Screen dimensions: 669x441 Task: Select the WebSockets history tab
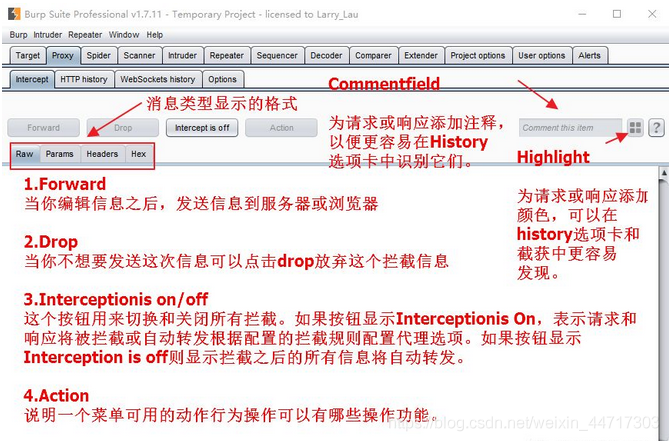coord(157,79)
